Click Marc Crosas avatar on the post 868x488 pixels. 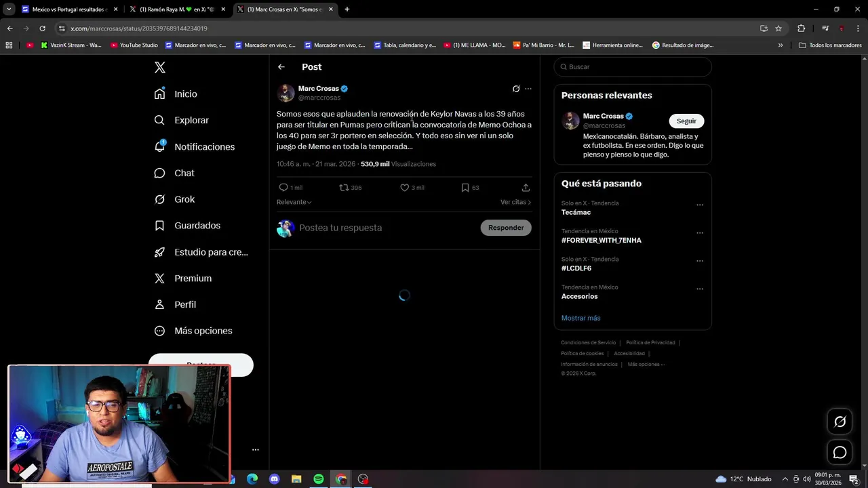click(286, 93)
